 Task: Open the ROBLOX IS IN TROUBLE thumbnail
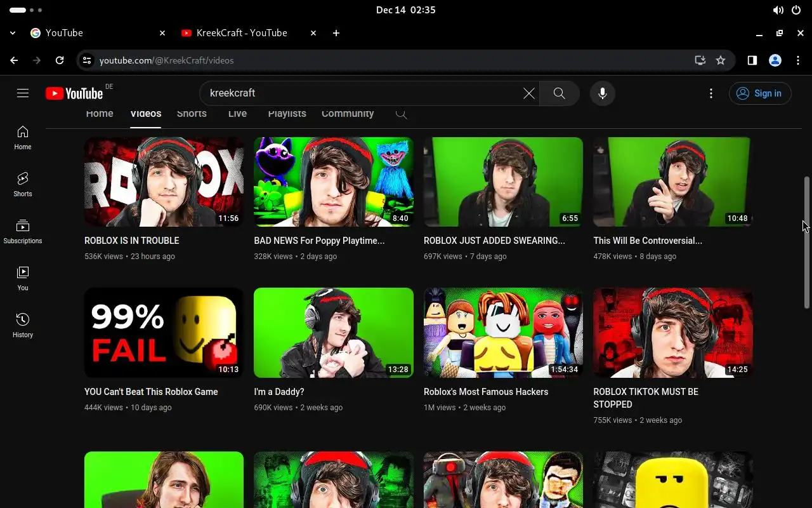pyautogui.click(x=164, y=182)
